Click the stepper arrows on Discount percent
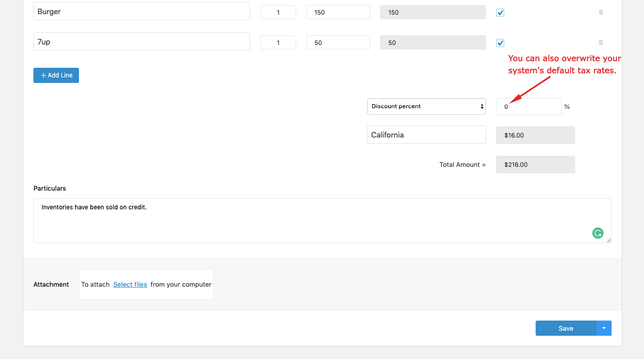Viewport: 644px width, 359px height. point(481,106)
